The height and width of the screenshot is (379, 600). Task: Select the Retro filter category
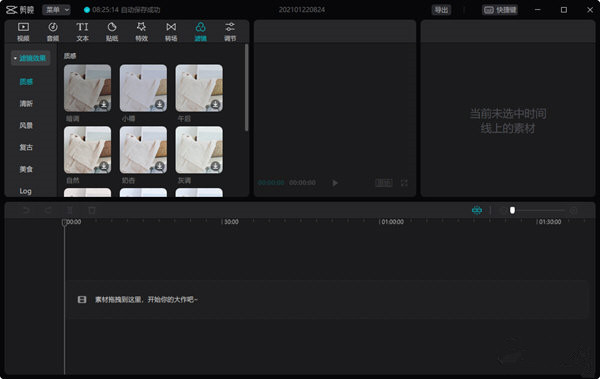pyautogui.click(x=26, y=147)
